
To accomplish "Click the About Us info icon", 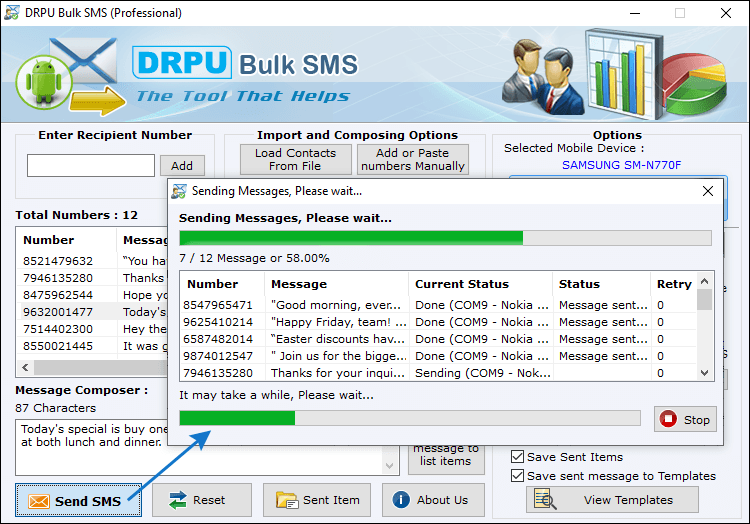I will tap(401, 500).
